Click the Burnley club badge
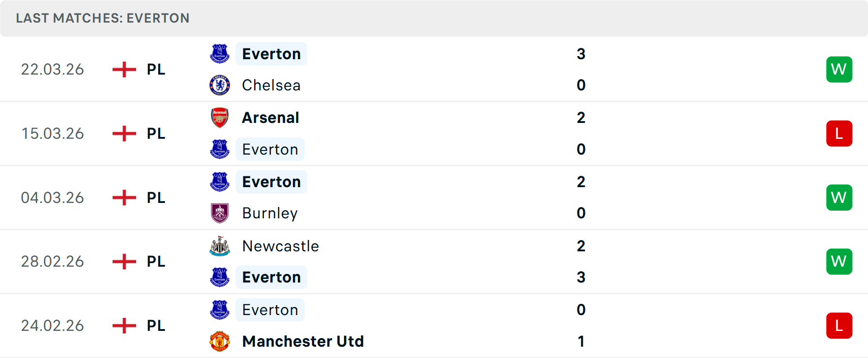Viewport: 868px width, 358px height. coord(220,213)
